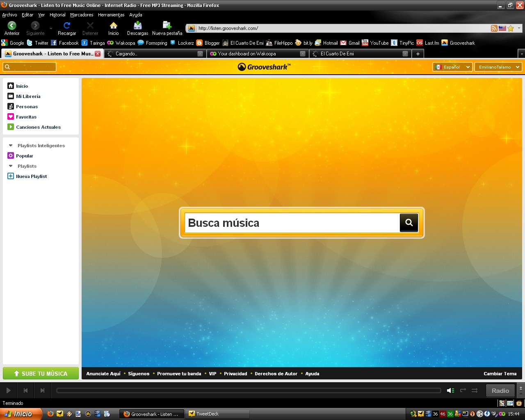The width and height of the screenshot is (525, 420).
Task: Mute audio with the speaker icon
Action: pyautogui.click(x=450, y=390)
